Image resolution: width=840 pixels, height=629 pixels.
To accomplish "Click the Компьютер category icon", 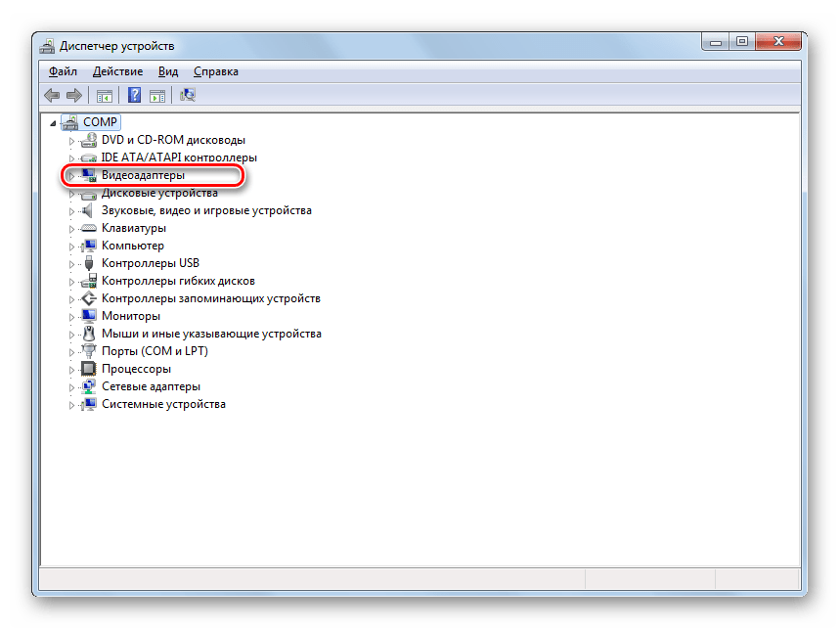I will (x=89, y=246).
